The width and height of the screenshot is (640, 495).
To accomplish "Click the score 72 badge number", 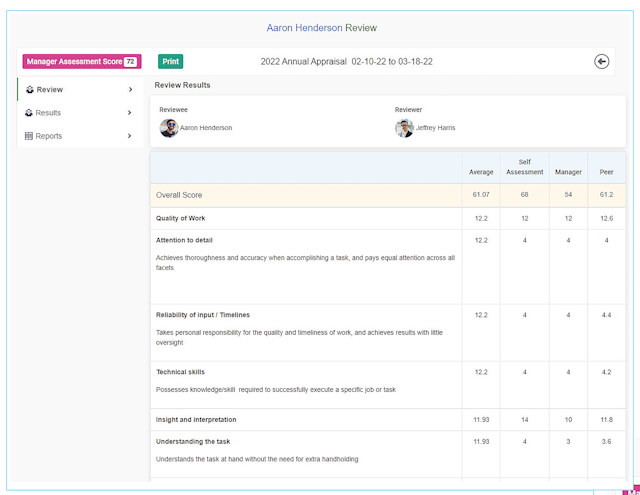I will [x=130, y=62].
